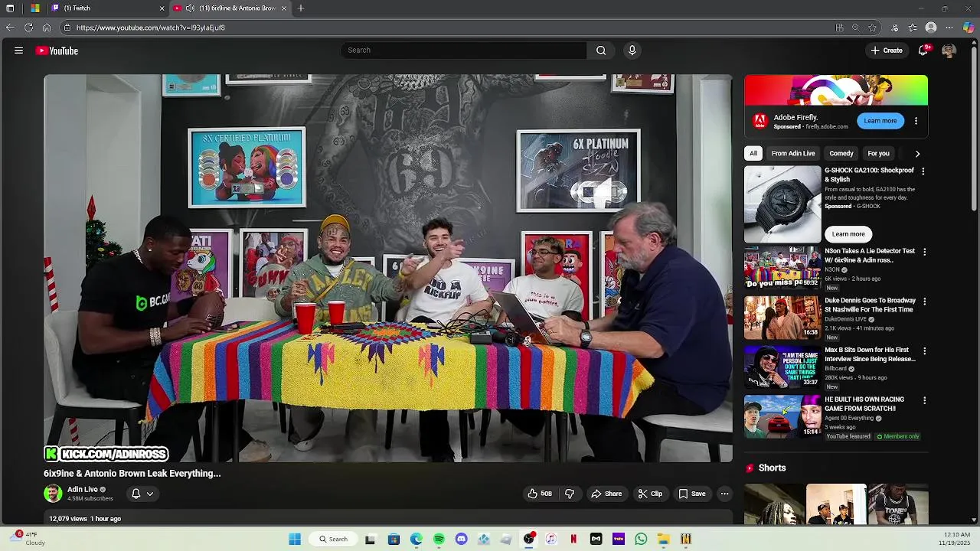
Task: Open Discord from the taskbar
Action: 461,540
